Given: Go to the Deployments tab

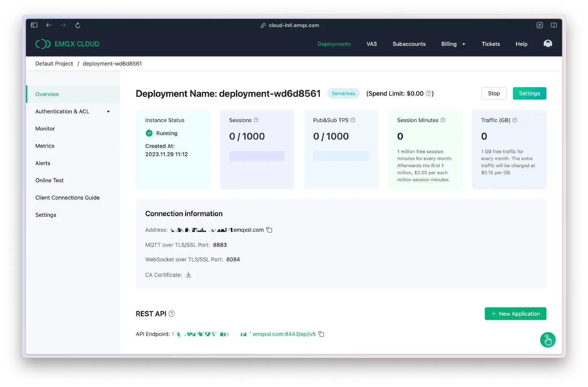Looking at the screenshot, I should click(x=334, y=44).
